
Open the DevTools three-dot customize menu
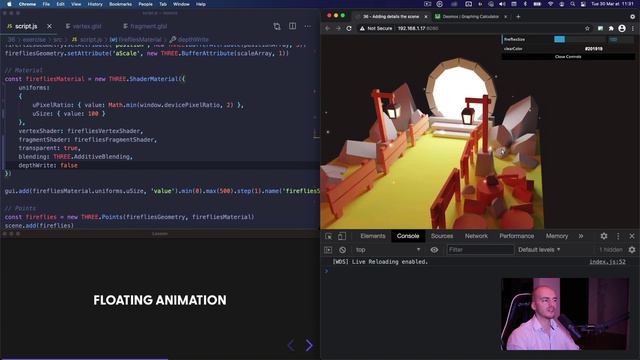(618, 236)
